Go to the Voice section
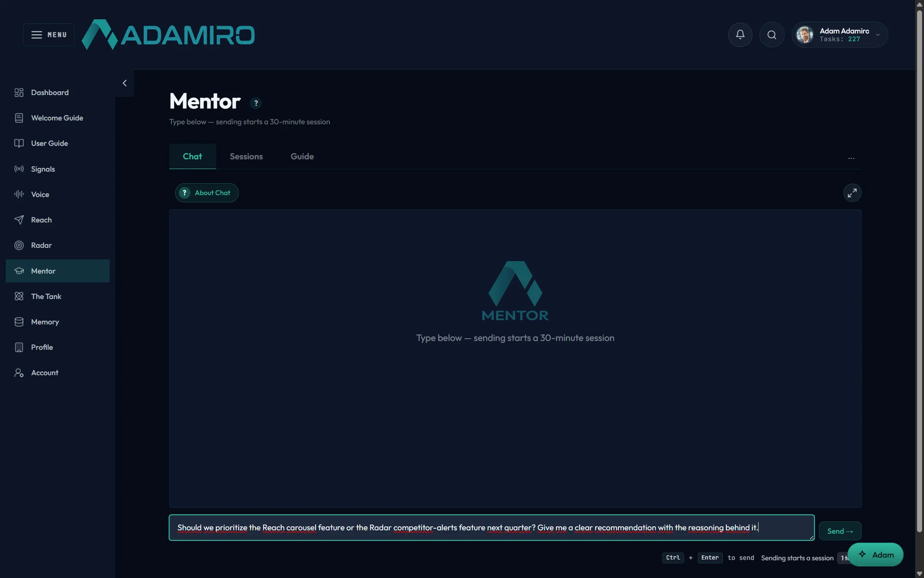 (58, 194)
